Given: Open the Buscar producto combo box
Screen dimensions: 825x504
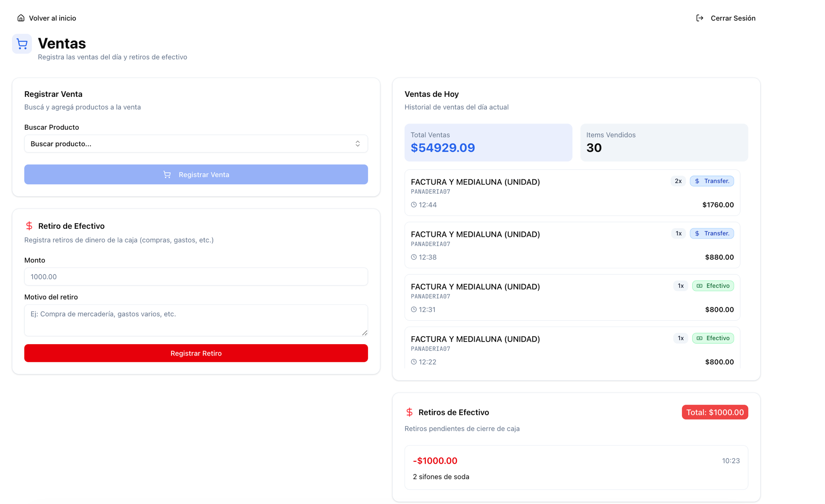Looking at the screenshot, I should tap(196, 144).
